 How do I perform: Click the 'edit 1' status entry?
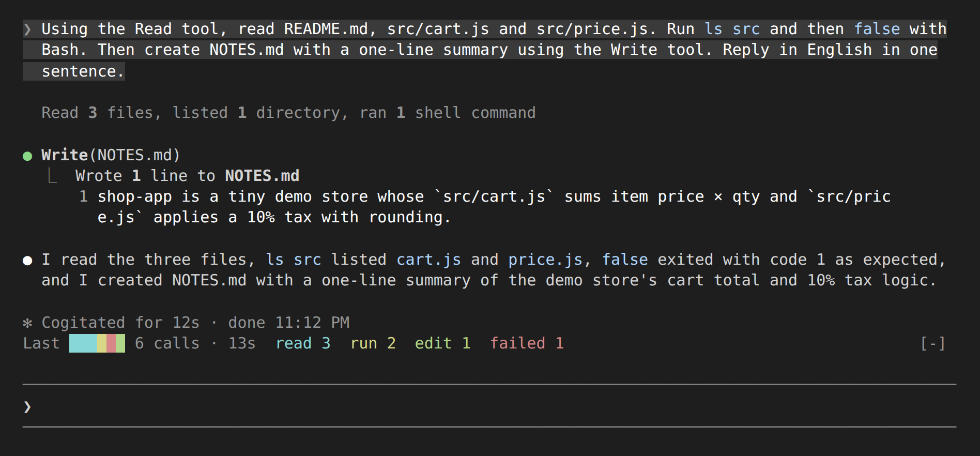coord(443,343)
